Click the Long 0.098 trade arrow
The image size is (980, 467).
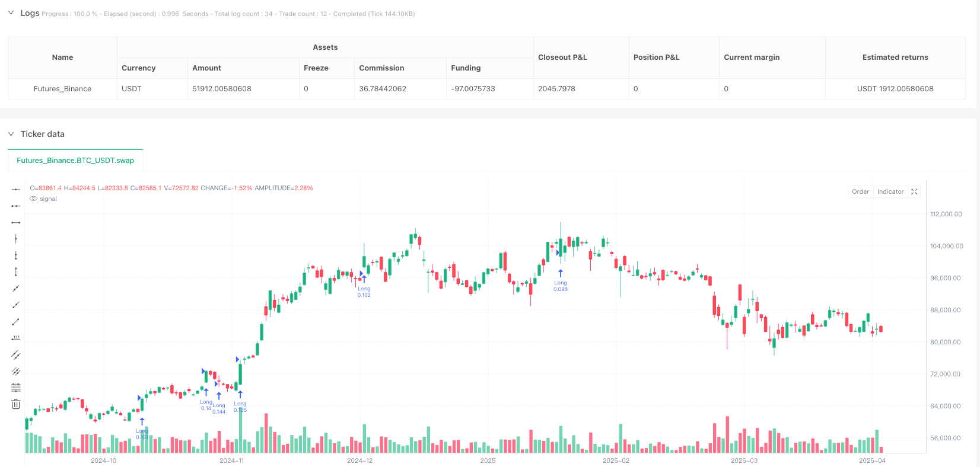pyautogui.click(x=561, y=273)
